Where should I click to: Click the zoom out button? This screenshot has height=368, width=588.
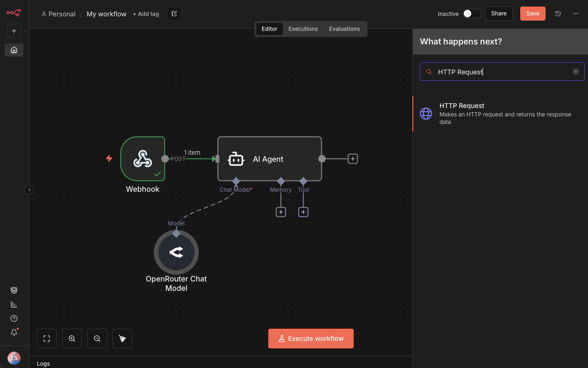[x=97, y=339]
